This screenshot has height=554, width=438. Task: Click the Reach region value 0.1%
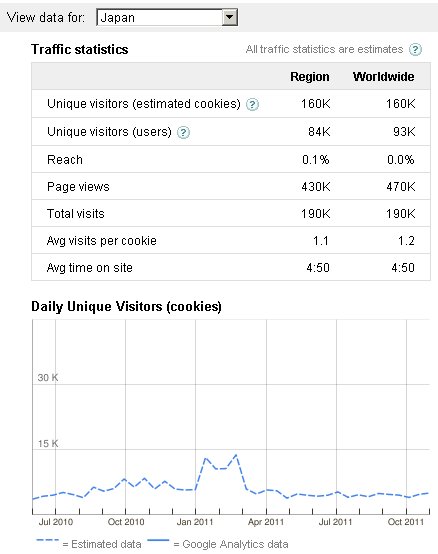pos(315,160)
